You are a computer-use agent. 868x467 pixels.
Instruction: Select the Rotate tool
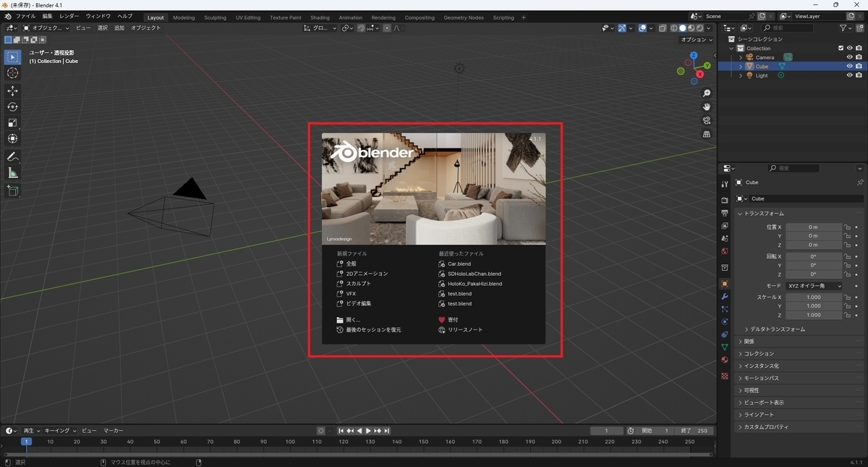(13, 106)
